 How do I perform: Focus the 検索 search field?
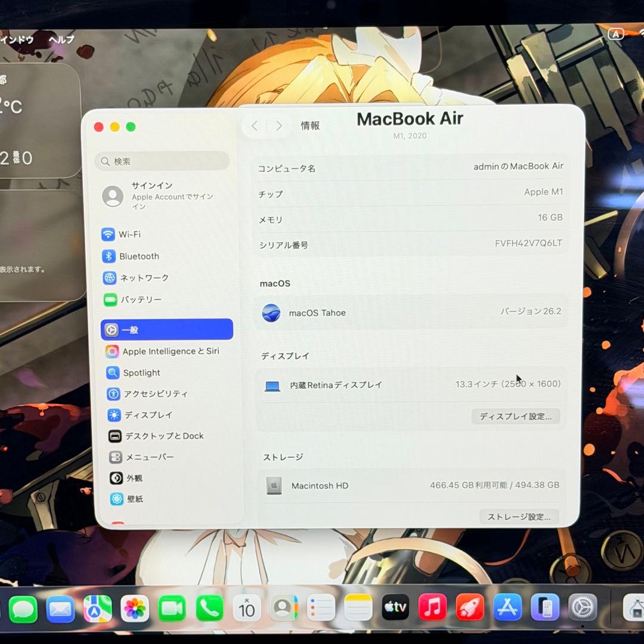tap(162, 161)
